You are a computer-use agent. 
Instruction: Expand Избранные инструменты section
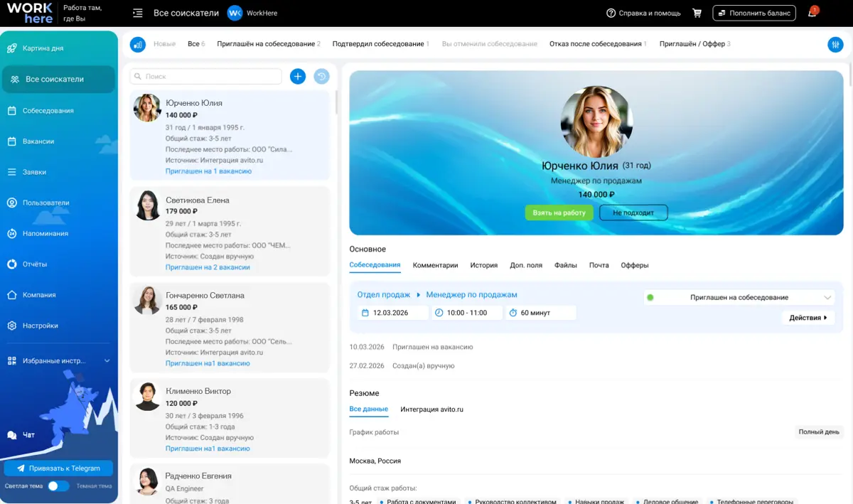59,360
